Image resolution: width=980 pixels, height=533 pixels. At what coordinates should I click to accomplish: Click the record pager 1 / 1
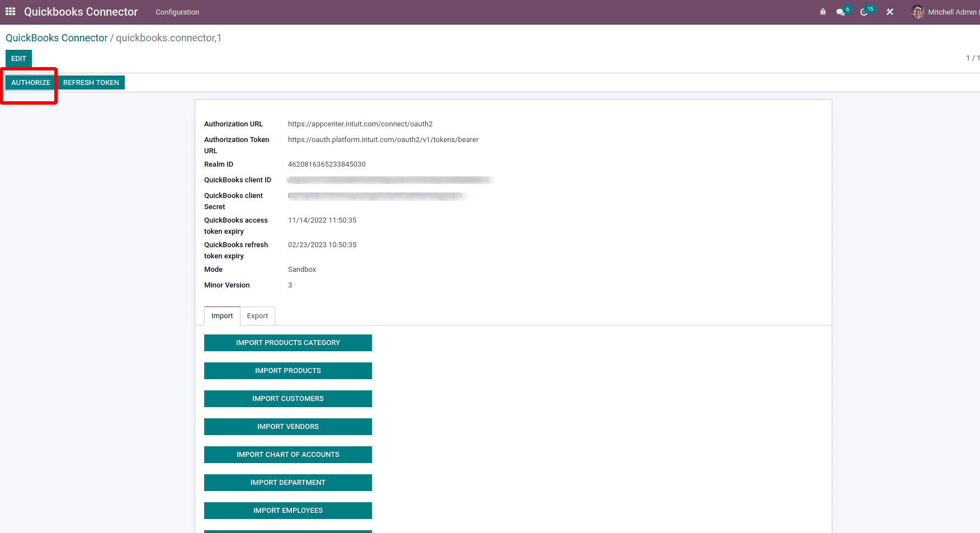(973, 58)
